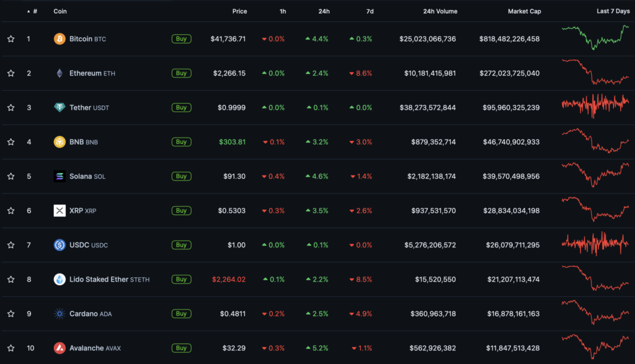Click the Buy button for USDC
635x364 pixels.
pos(181,245)
